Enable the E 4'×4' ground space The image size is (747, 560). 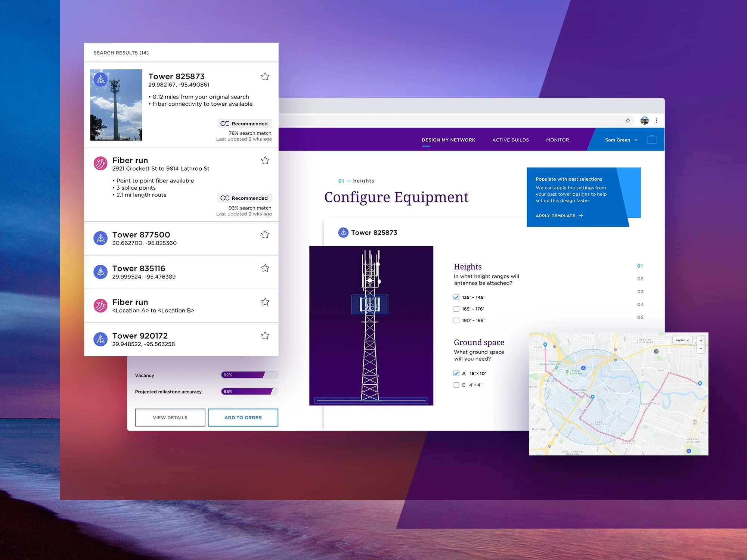click(456, 385)
